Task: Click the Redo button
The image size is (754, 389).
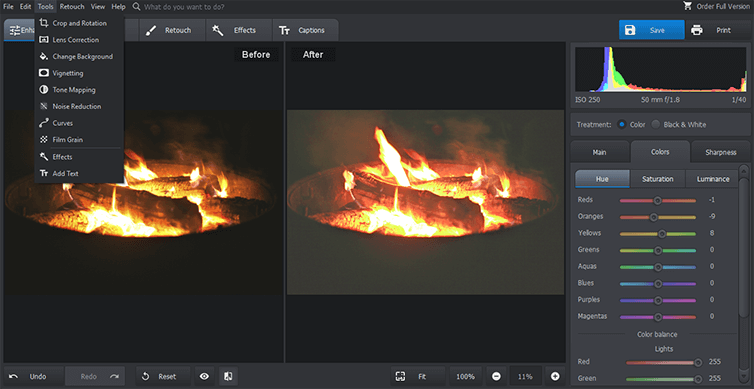Action: tap(95, 376)
